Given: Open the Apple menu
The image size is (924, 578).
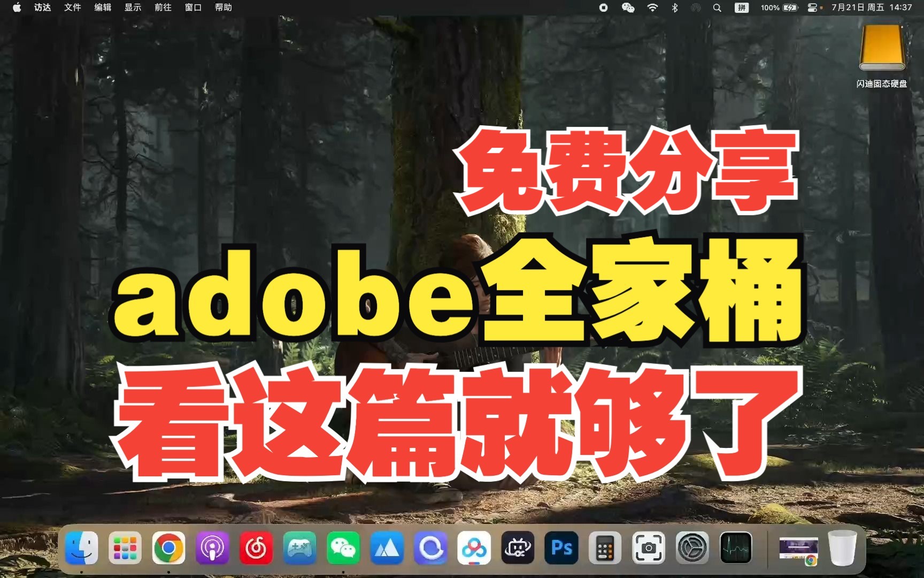Looking at the screenshot, I should tap(17, 7).
